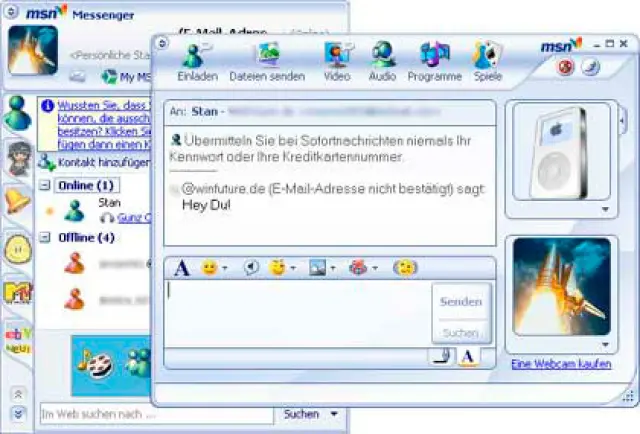Send a nudge with the shaking smiley
This screenshot has width=640, height=434.
click(404, 268)
